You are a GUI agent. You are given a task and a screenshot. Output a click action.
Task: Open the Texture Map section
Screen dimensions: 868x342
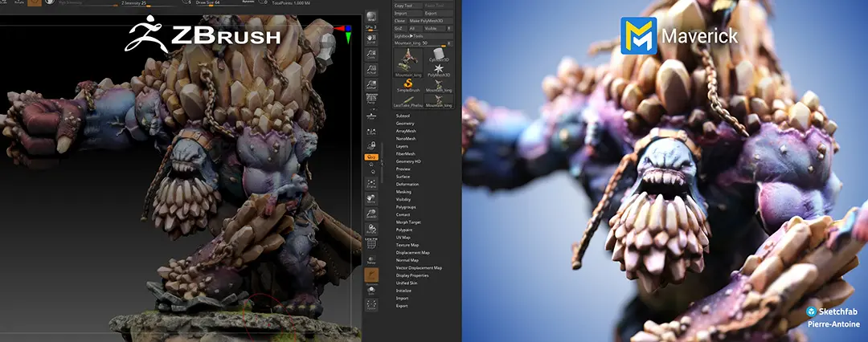pyautogui.click(x=407, y=245)
